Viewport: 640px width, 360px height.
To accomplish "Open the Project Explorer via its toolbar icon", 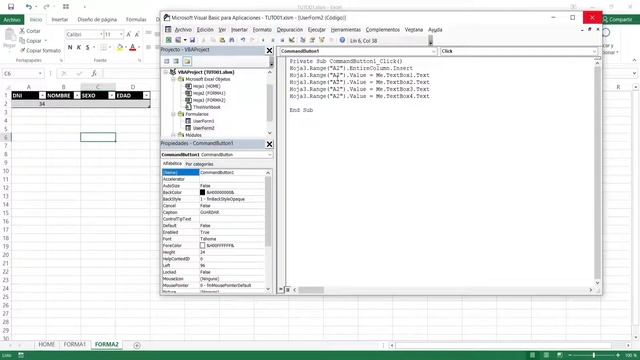I will [x=302, y=40].
